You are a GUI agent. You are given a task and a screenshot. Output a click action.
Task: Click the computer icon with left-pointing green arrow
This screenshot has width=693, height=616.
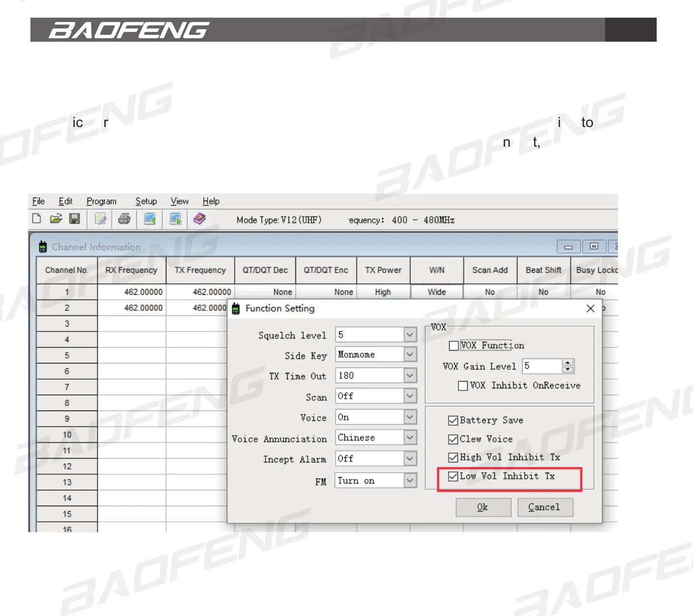click(x=150, y=219)
